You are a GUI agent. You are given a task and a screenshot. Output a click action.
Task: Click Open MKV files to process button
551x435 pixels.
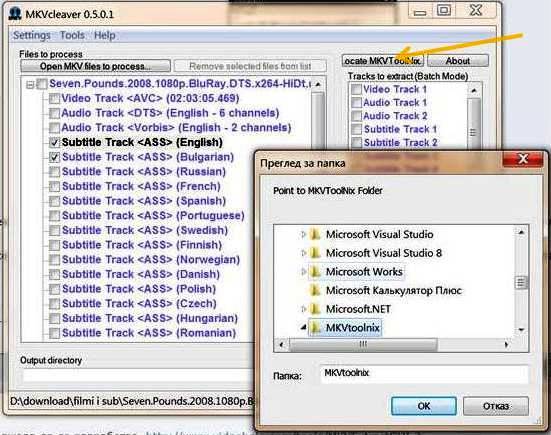95,66
